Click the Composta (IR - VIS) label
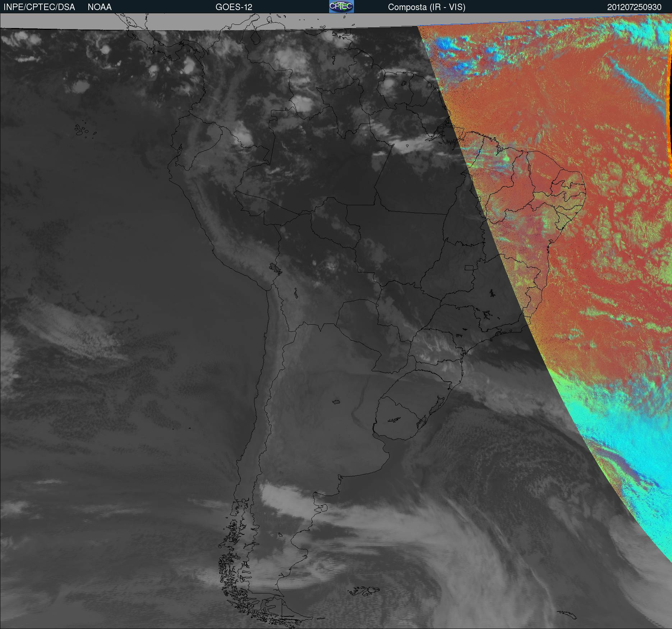Screen dimensions: 672x629 click(x=427, y=8)
